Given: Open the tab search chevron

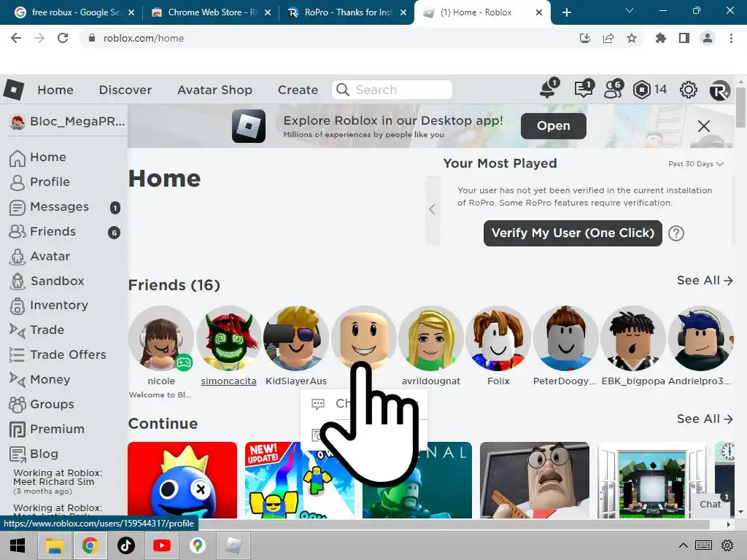Looking at the screenshot, I should [x=630, y=10].
